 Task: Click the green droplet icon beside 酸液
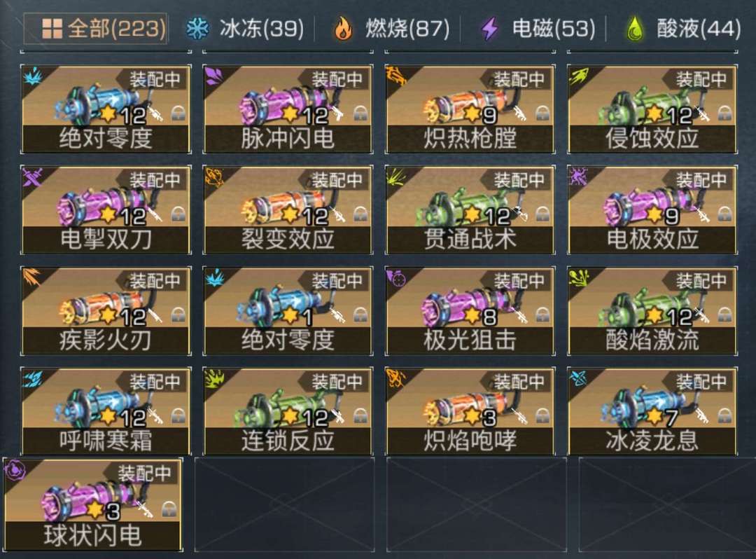tap(636, 29)
